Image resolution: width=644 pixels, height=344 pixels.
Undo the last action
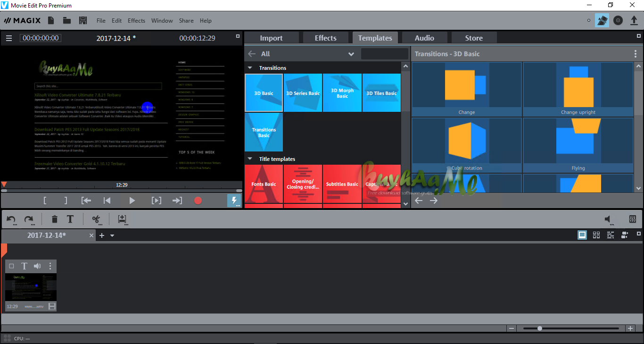tap(11, 219)
